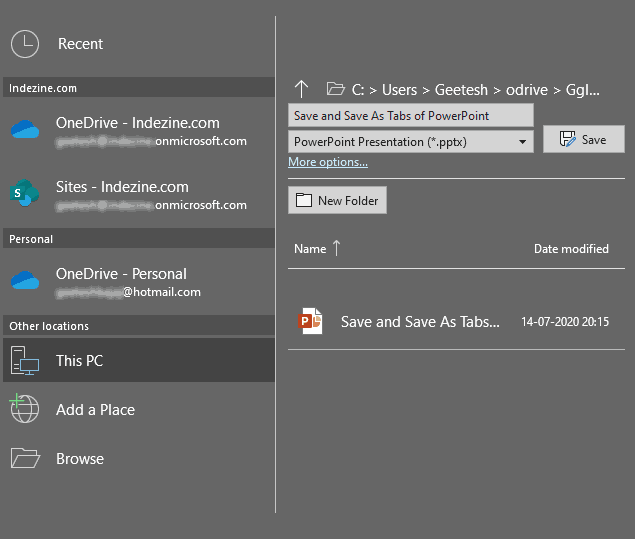Choose Sites - Indezine.com location

(x=122, y=187)
